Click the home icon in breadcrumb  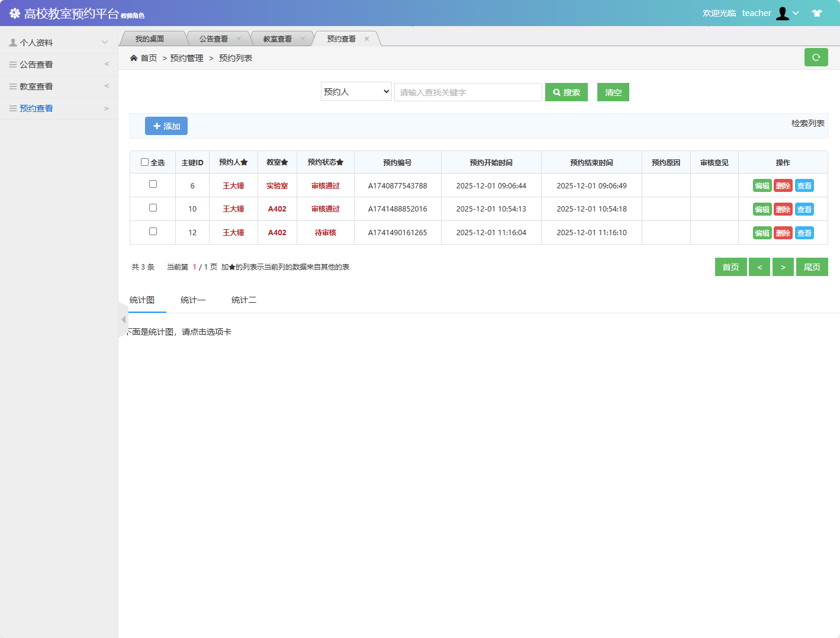coord(134,58)
